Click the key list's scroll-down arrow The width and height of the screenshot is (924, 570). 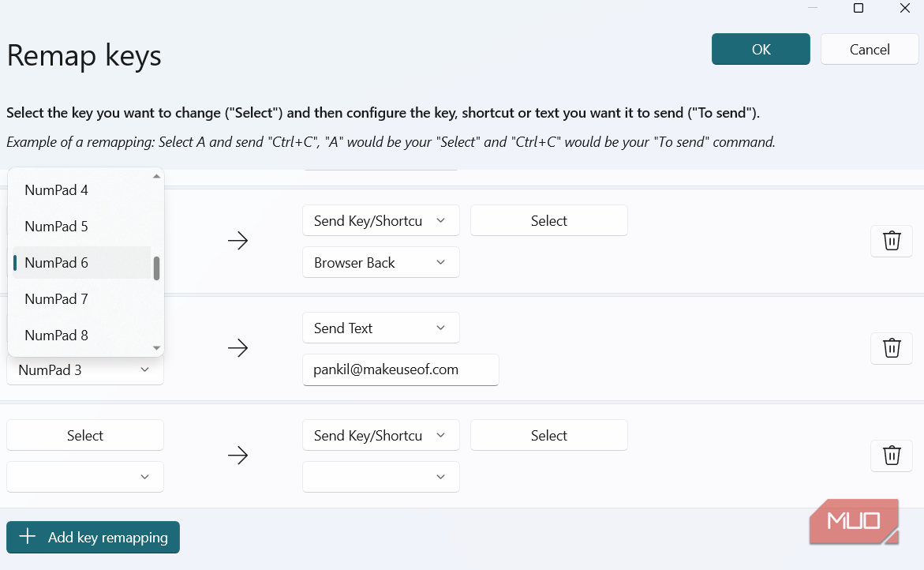(157, 348)
